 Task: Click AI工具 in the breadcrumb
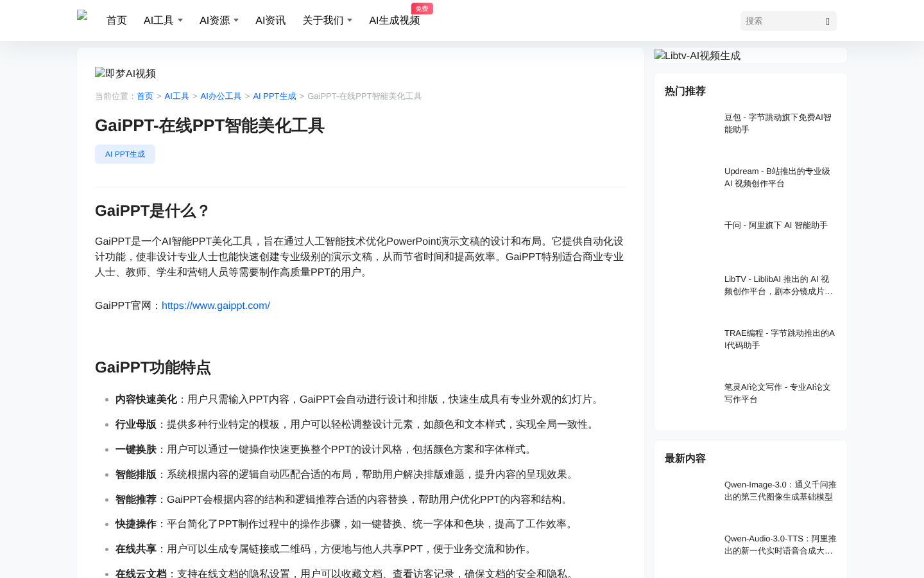pyautogui.click(x=176, y=96)
